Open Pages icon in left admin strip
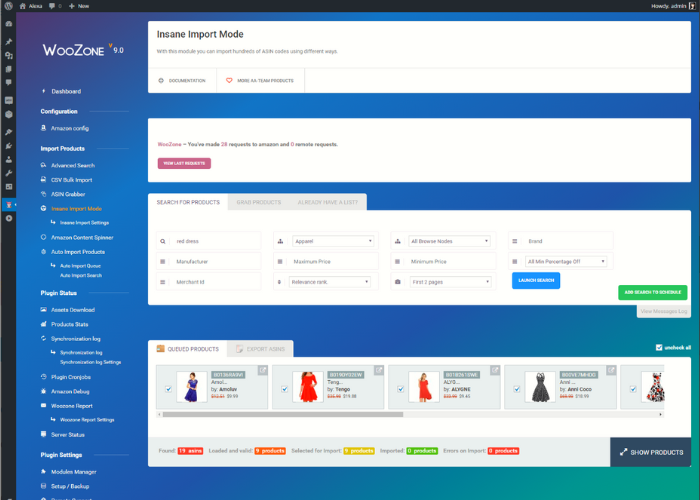The image size is (700, 500). point(8,69)
